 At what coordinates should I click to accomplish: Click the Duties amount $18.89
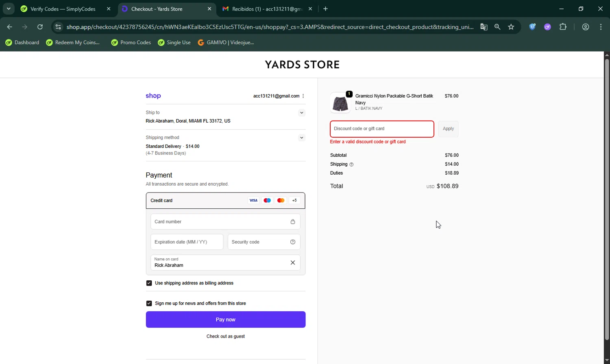pyautogui.click(x=451, y=173)
